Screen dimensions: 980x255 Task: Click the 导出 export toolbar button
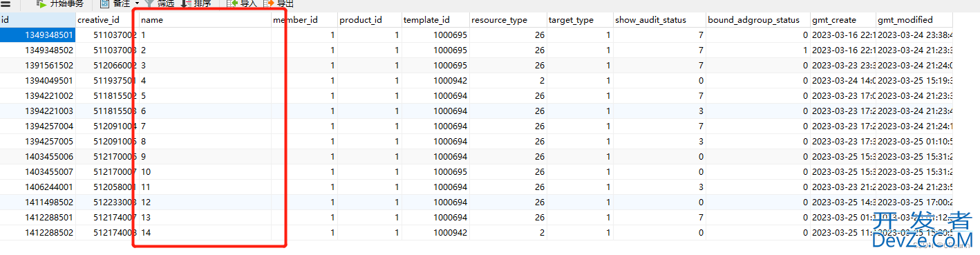pyautogui.click(x=278, y=3)
